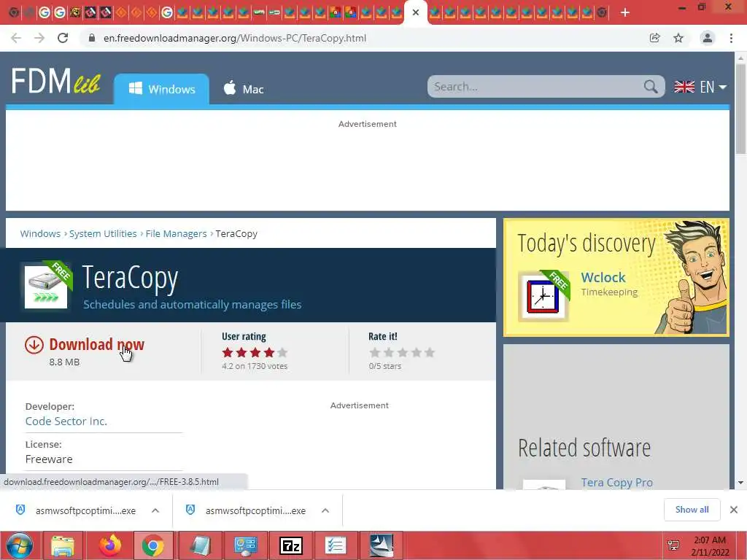Click the Wclock app icon
Viewport: 747px width, 560px height.
coord(543,296)
